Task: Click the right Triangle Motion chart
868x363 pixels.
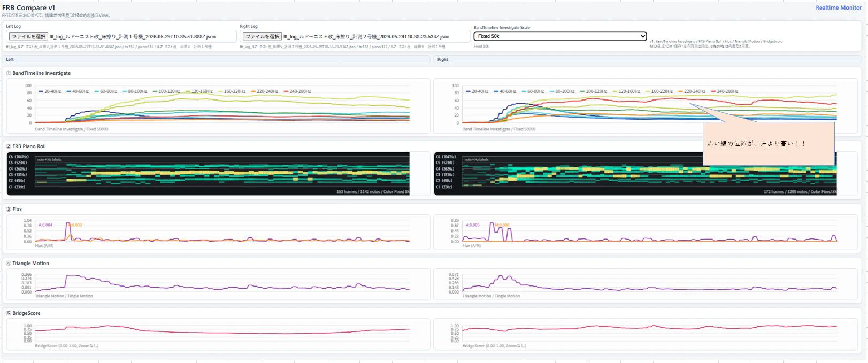Action: pos(649,284)
